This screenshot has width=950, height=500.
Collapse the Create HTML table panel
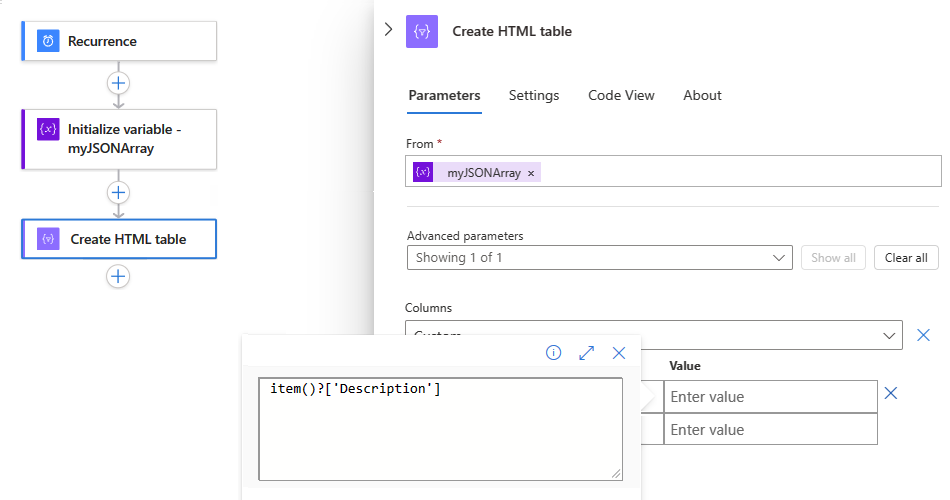pos(389,30)
